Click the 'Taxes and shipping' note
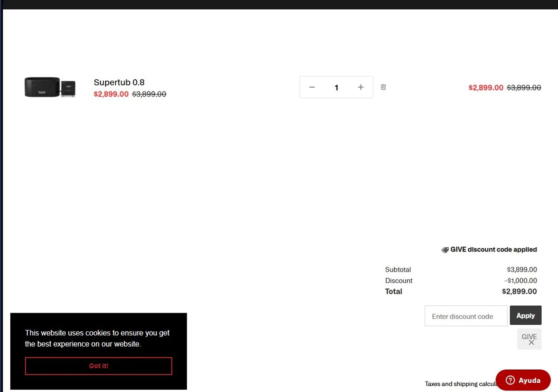Image resolution: width=558 pixels, height=392 pixels. click(x=461, y=384)
